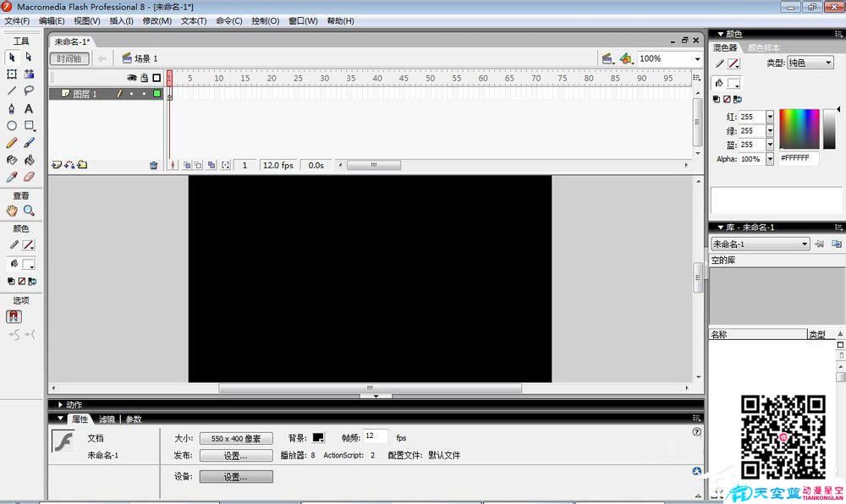Click the Delete Layer trash icon
The width and height of the screenshot is (846, 504).
[154, 166]
